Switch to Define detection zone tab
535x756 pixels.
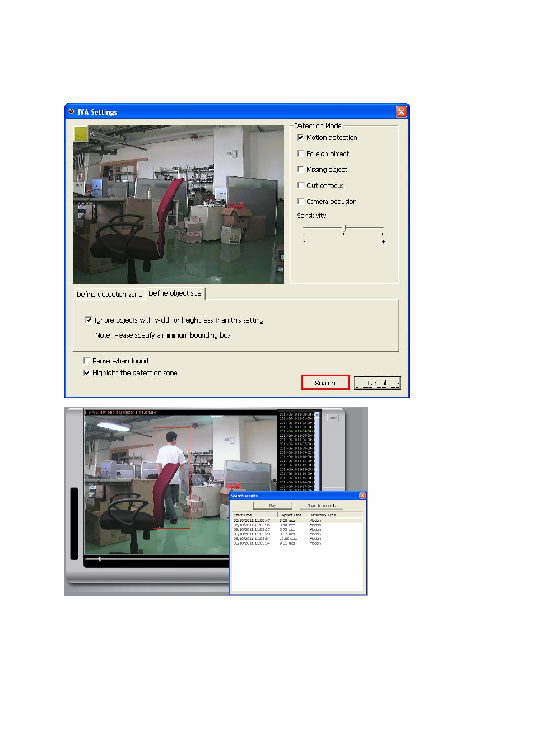point(109,294)
